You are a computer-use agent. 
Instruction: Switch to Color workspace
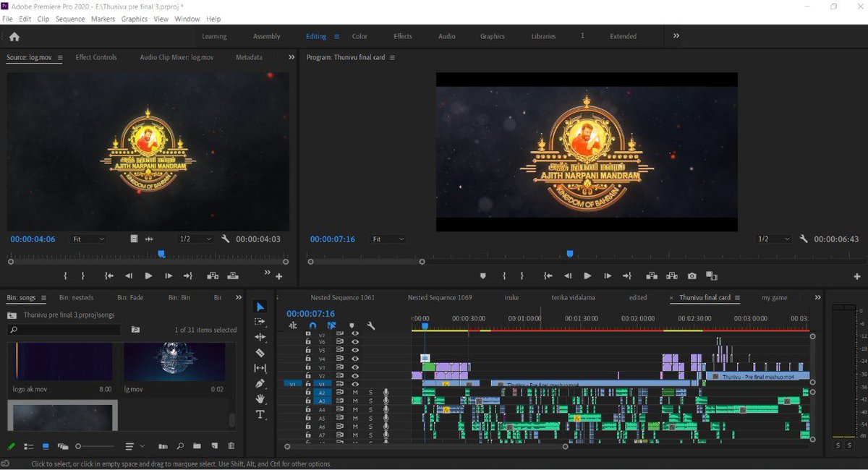359,36
